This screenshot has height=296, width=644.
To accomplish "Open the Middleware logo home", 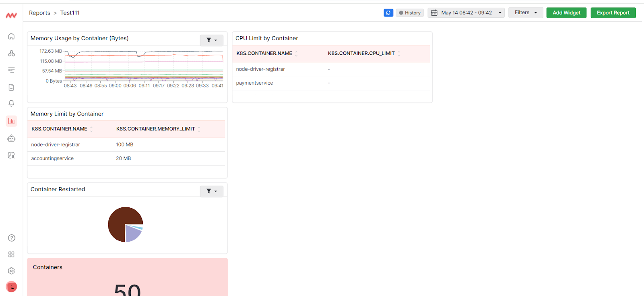I will click(11, 15).
